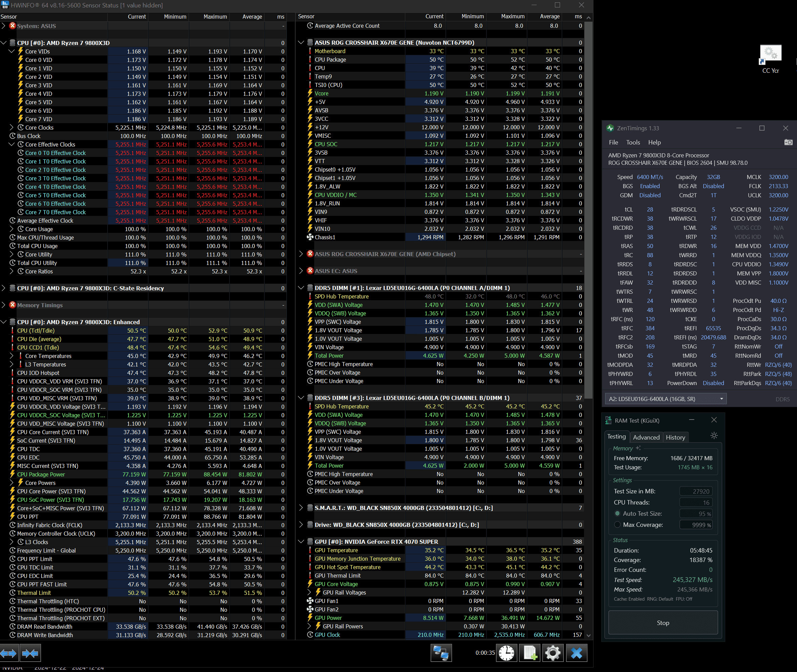797x672 pixels.
Task: Open the History tab in RAM Test
Action: [x=675, y=437]
